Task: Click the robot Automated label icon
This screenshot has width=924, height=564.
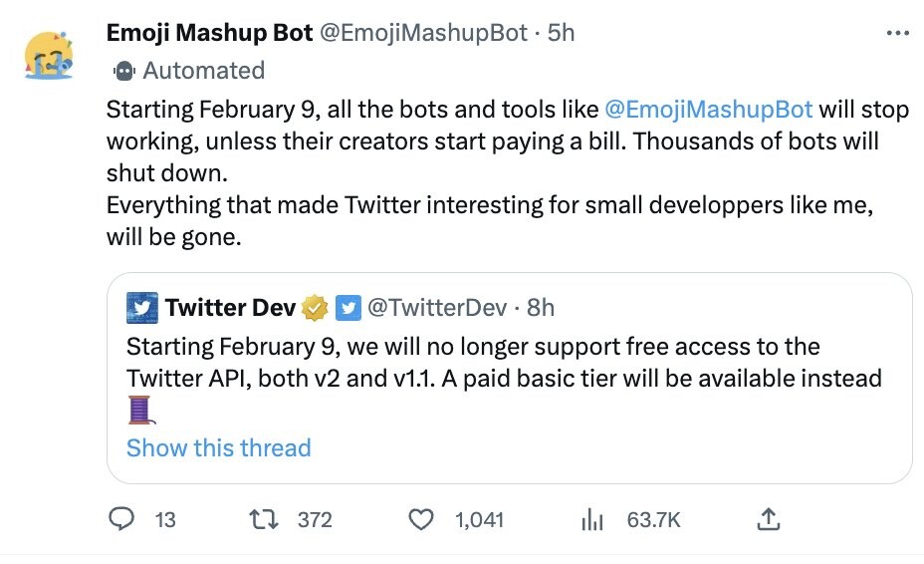Action: pyautogui.click(x=124, y=71)
